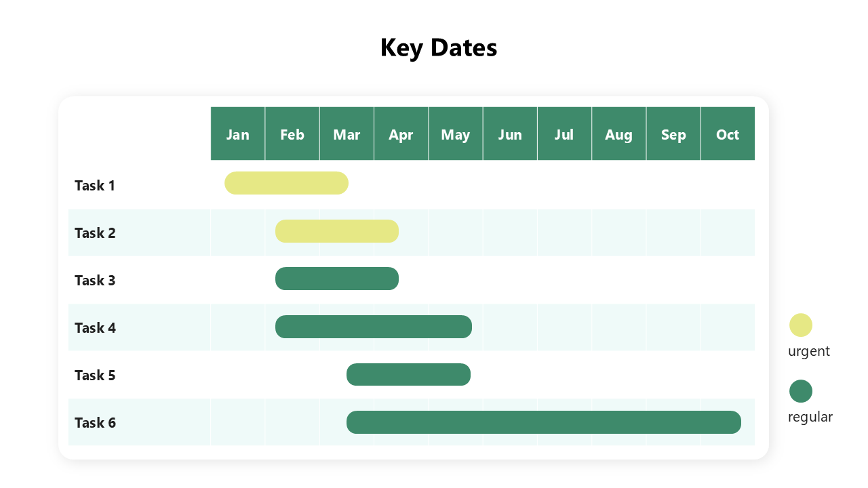Click the Task 4 row label
868x488 pixels.
95,328
